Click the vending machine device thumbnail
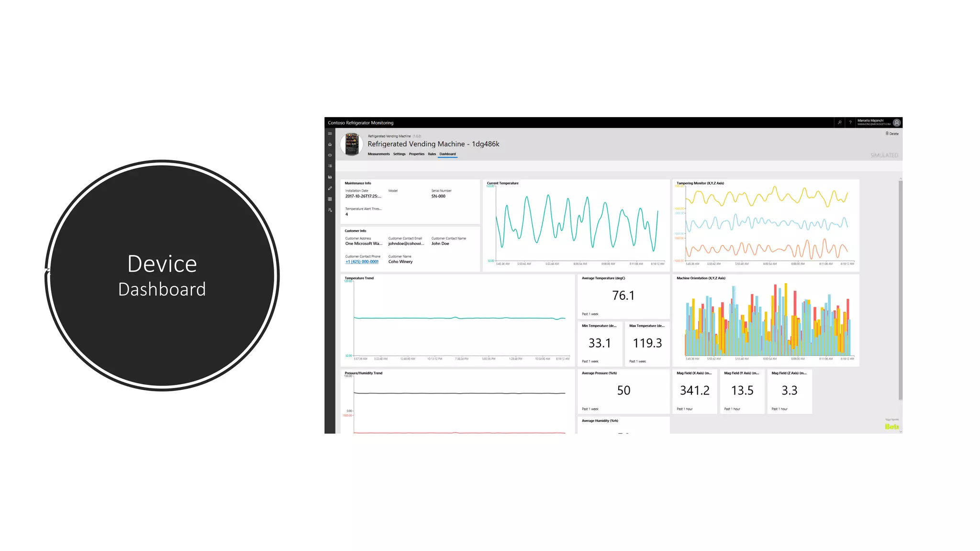This screenshot has width=980, height=551. [352, 144]
